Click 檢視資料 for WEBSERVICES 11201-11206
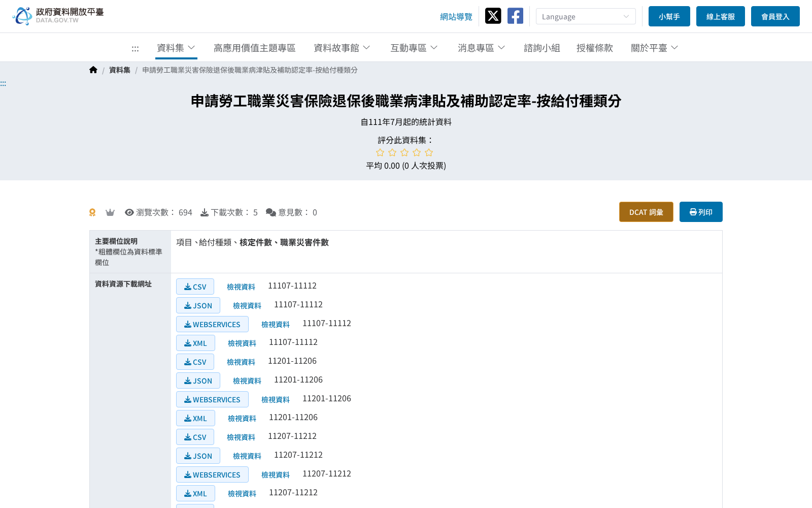The width and height of the screenshot is (812, 508). [x=276, y=400]
